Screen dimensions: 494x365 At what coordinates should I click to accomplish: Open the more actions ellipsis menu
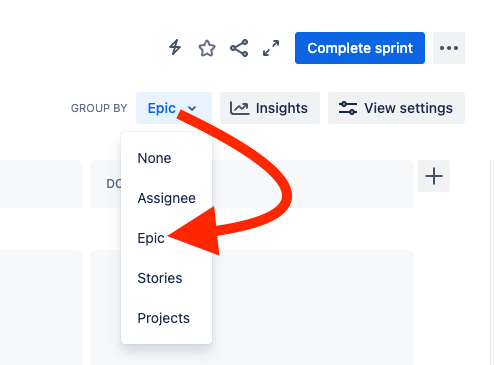tap(449, 48)
